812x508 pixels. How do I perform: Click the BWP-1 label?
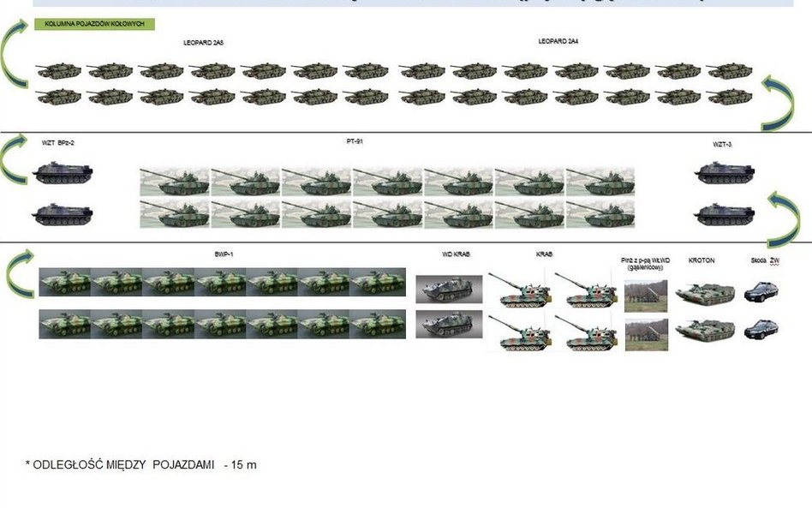[225, 256]
